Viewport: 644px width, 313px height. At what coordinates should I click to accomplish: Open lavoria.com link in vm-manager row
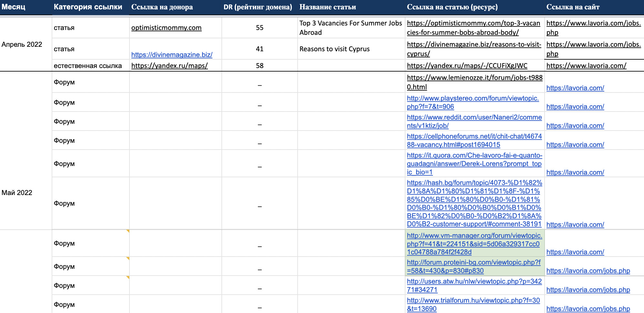coord(575,252)
